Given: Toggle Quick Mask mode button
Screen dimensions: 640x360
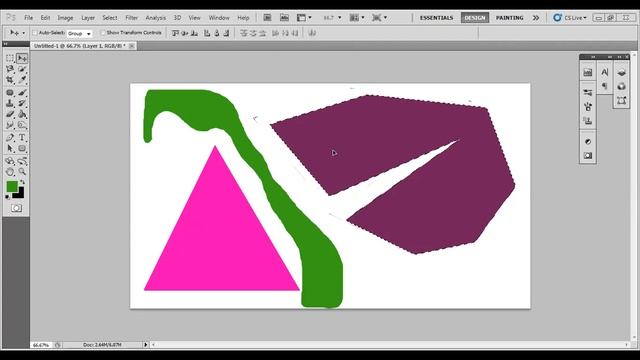Looking at the screenshot, I should pyautogui.click(x=16, y=208).
